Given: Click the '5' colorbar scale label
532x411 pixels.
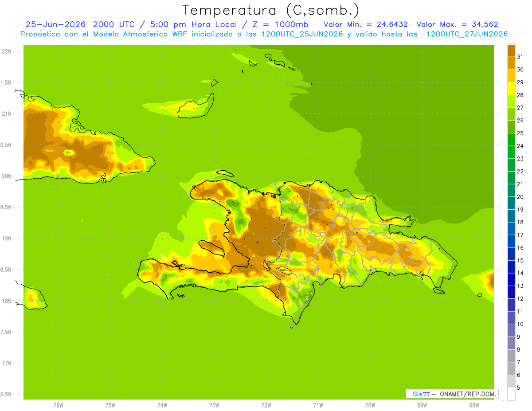Looking at the screenshot, I should [519, 388].
